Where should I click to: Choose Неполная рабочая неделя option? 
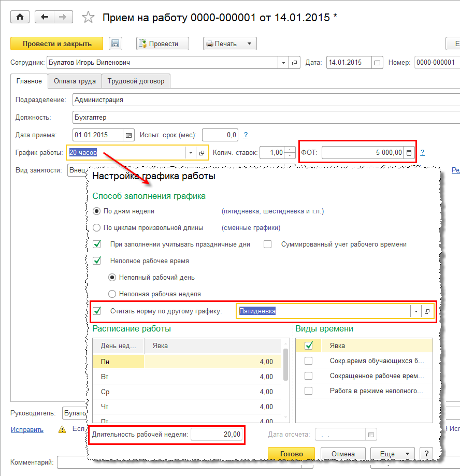112,294
